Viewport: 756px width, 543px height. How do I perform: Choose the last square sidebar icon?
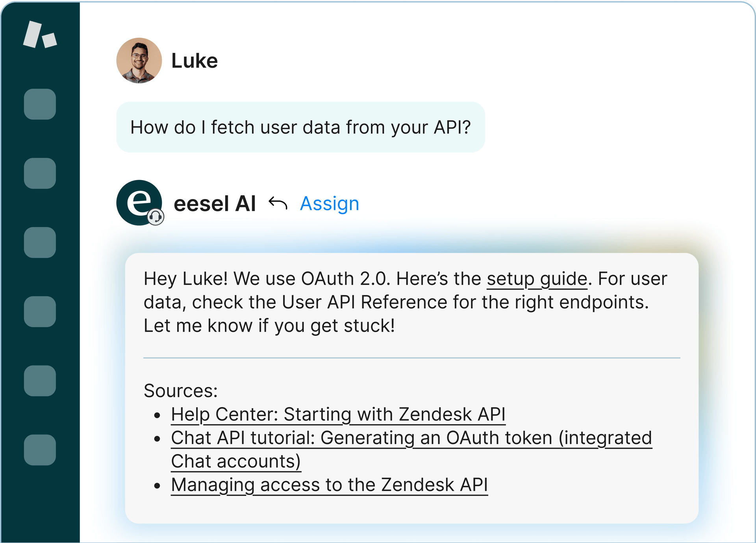40,450
